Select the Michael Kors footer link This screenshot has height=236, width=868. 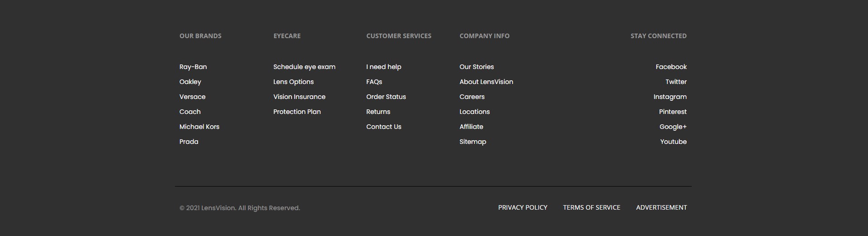[199, 127]
